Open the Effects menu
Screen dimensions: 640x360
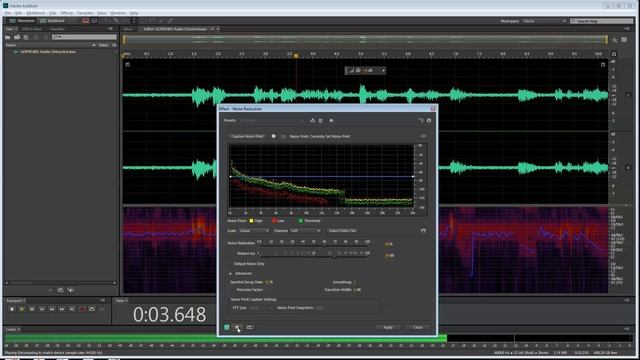(x=67, y=13)
